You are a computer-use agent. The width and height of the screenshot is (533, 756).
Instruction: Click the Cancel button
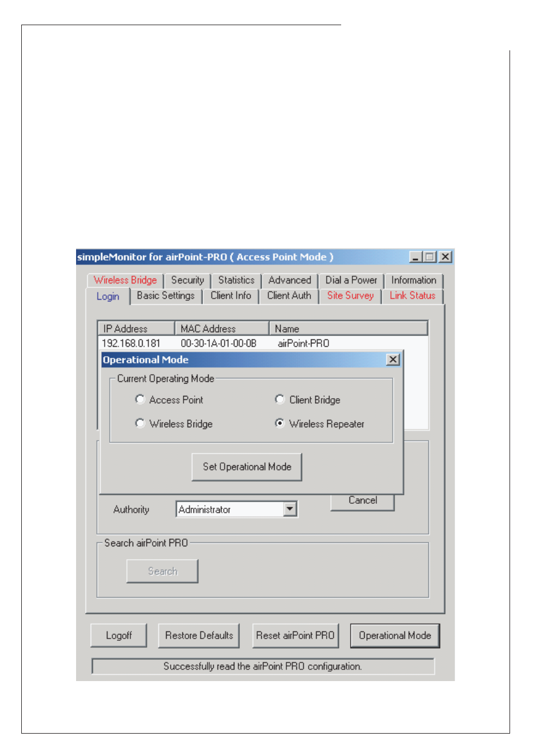coord(362,501)
